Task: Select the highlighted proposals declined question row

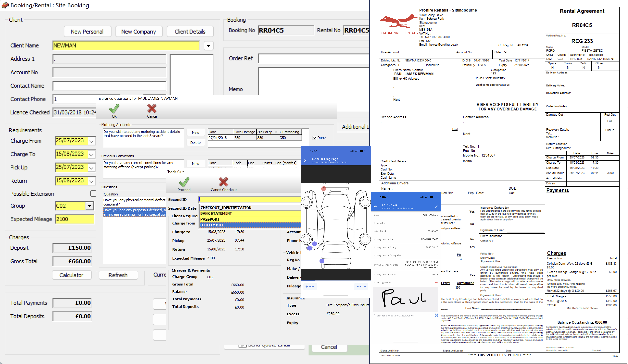Action: [x=135, y=212]
